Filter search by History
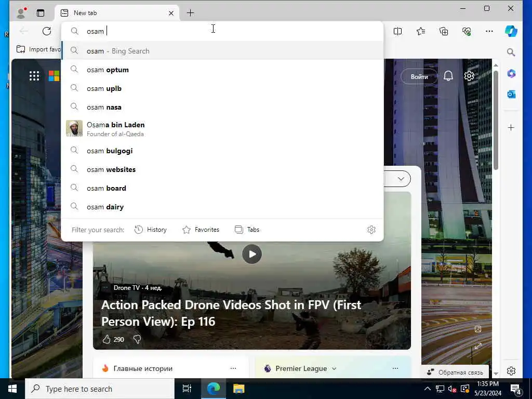Screen dimensions: 532x399 pos(151,230)
